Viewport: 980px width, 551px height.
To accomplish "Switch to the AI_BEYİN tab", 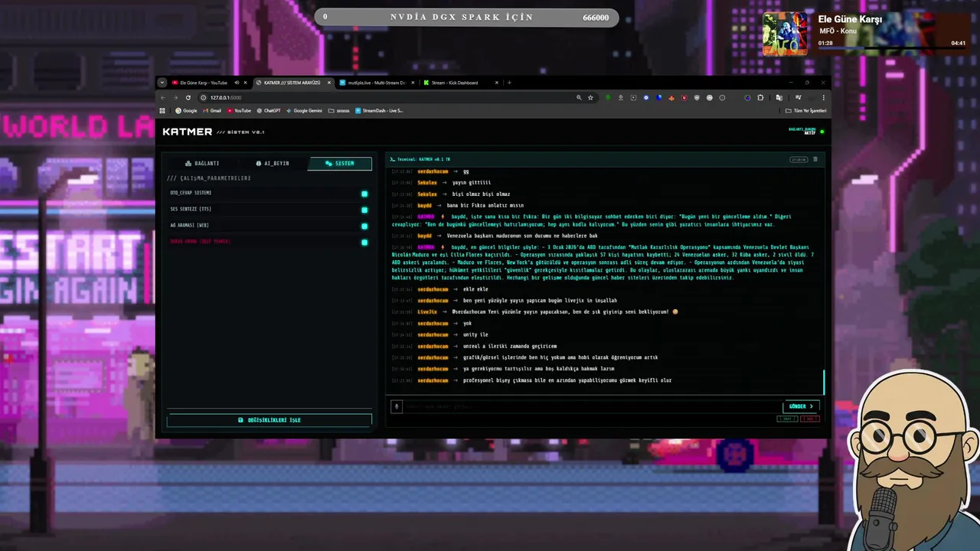I will pos(272,163).
